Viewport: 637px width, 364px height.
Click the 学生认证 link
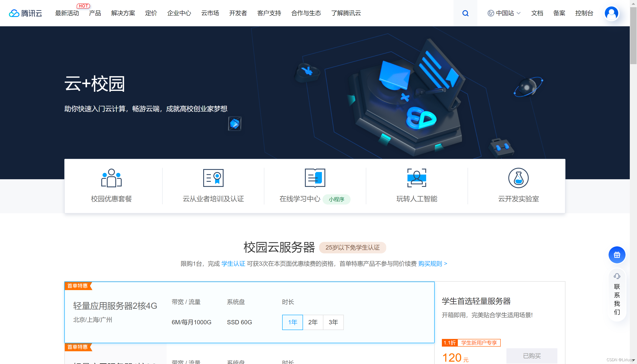tap(233, 264)
